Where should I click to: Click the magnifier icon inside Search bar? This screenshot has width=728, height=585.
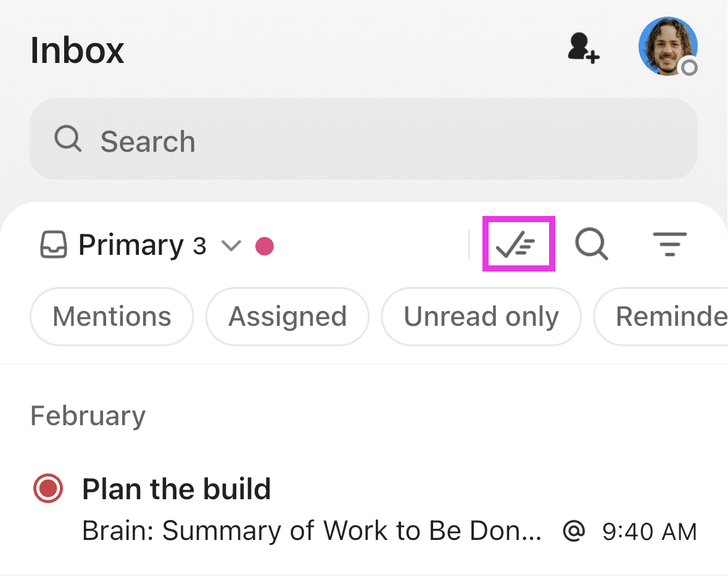[67, 139]
